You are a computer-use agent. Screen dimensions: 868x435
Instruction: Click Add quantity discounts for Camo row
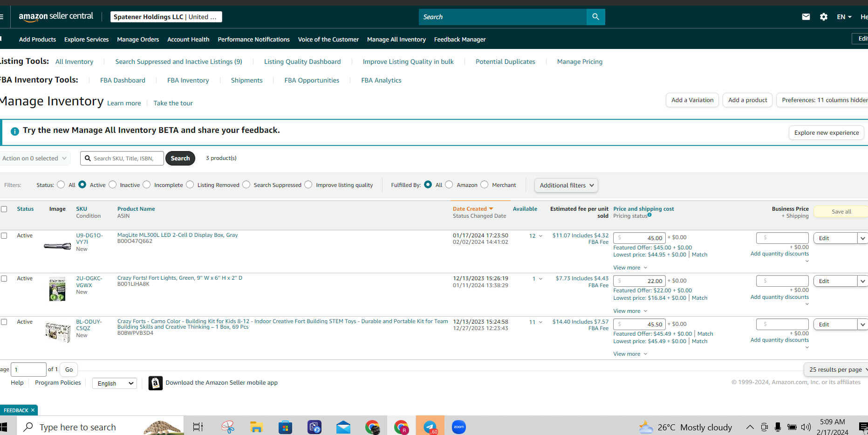click(779, 340)
